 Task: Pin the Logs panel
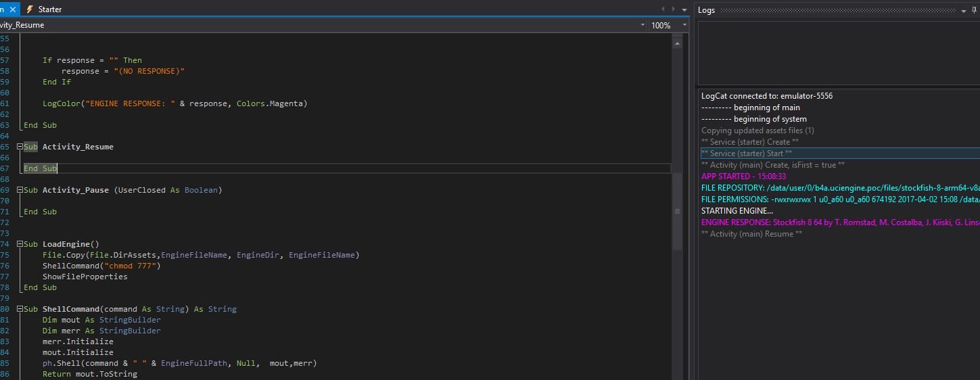click(974, 10)
